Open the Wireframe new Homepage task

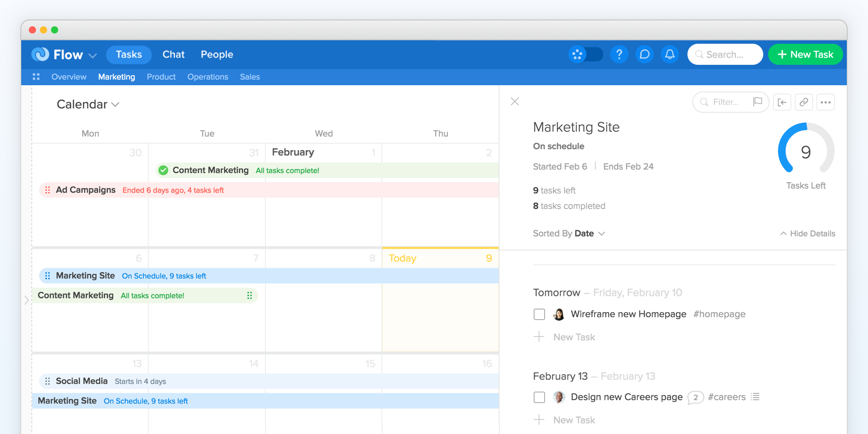(x=628, y=314)
